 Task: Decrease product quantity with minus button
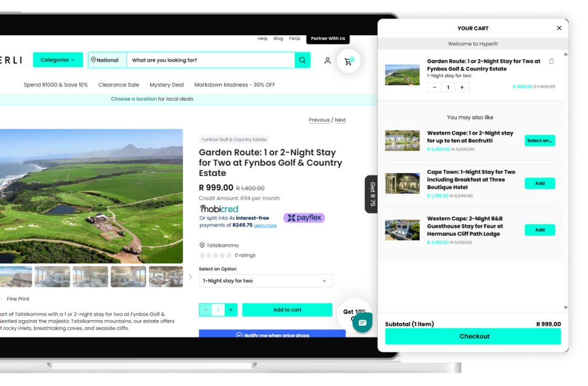205,310
